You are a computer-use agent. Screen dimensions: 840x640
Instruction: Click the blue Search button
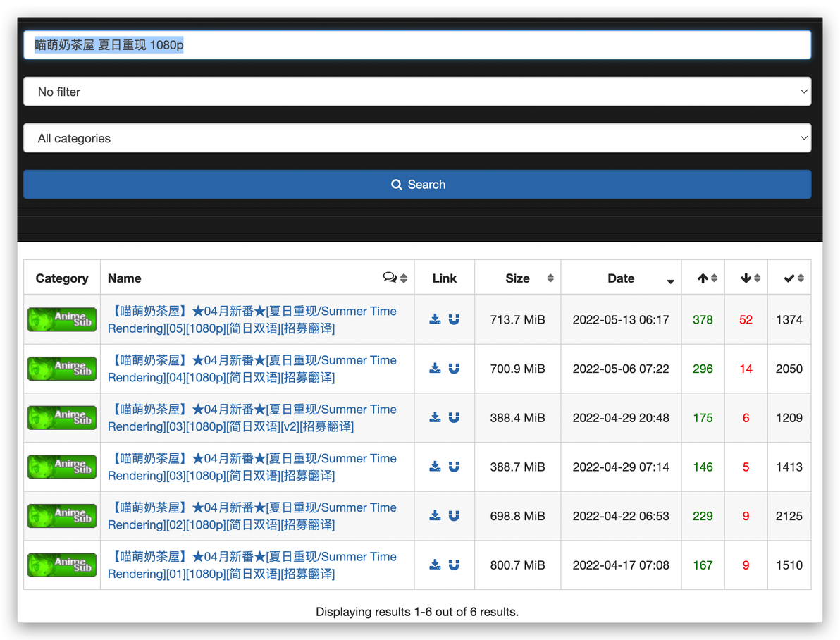417,185
